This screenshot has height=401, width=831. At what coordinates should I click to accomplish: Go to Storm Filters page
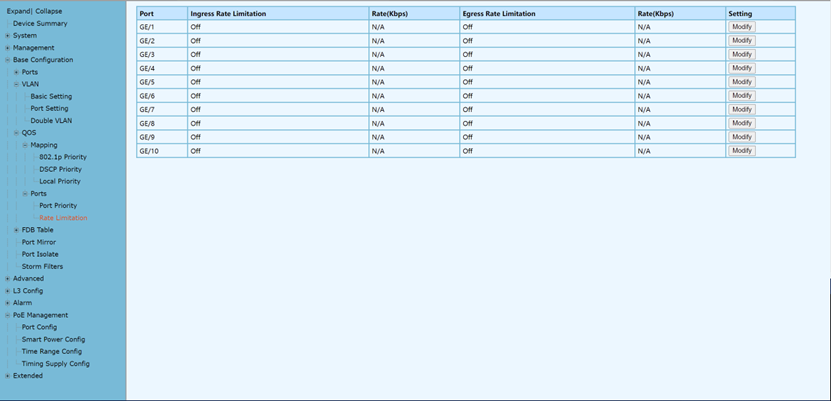coord(42,266)
